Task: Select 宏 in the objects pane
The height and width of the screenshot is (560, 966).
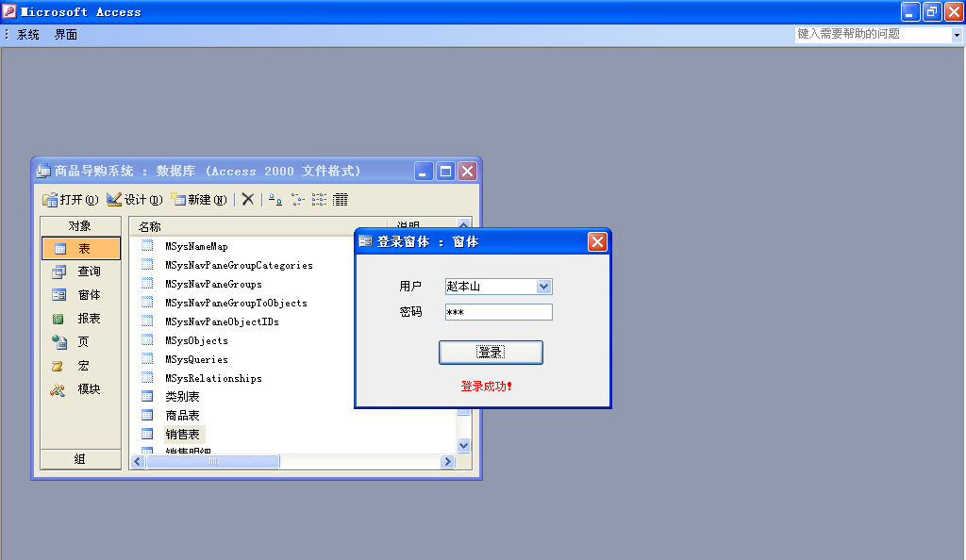Action: tap(81, 366)
